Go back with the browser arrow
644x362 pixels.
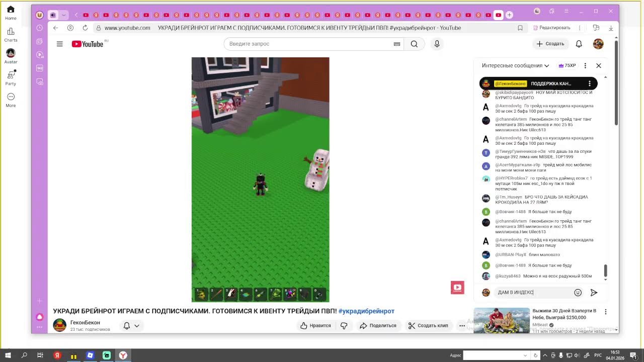pyautogui.click(x=55, y=28)
